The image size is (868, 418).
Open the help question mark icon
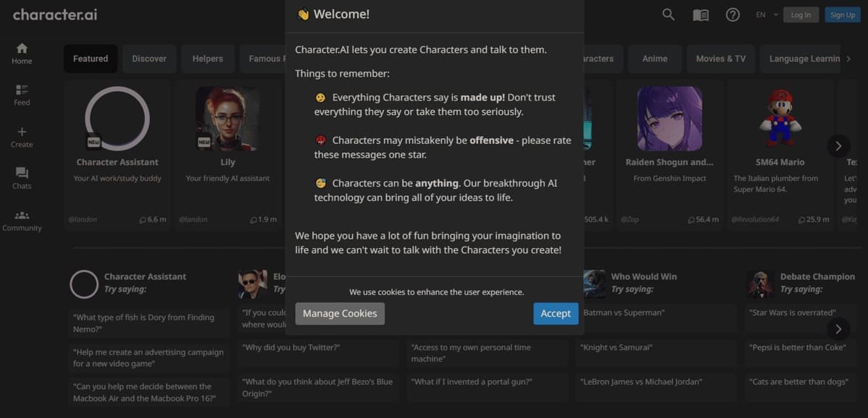pyautogui.click(x=733, y=14)
